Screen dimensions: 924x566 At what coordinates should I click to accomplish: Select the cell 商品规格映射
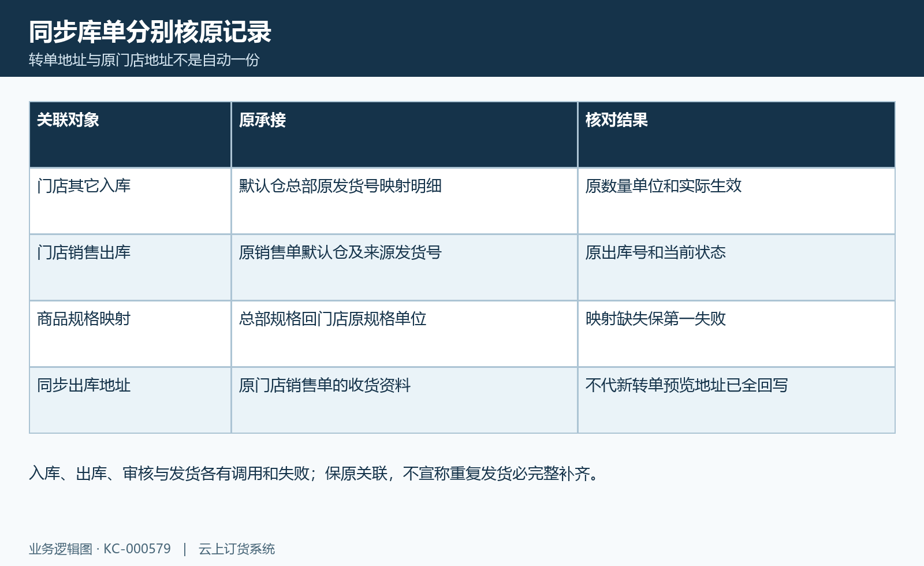click(x=131, y=334)
